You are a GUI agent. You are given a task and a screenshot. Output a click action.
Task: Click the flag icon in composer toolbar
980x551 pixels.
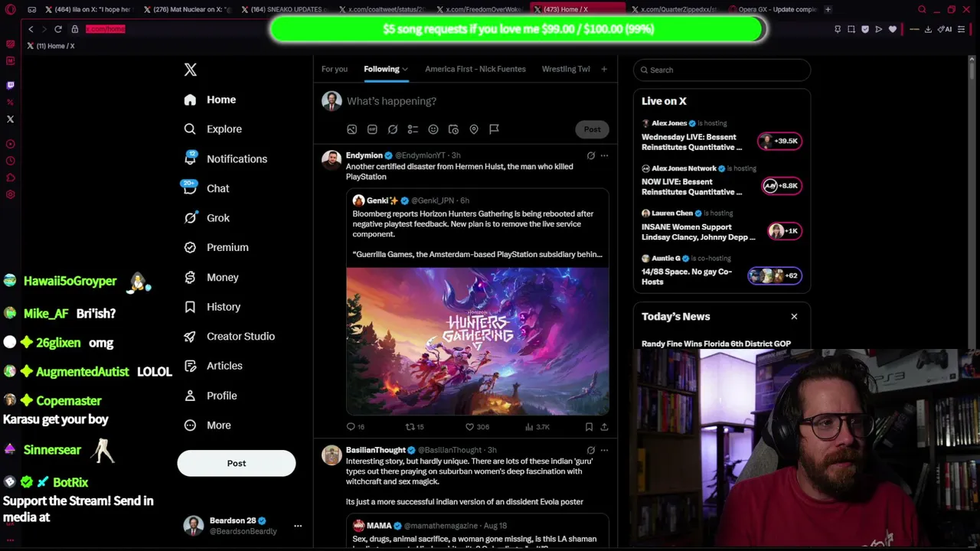494,129
